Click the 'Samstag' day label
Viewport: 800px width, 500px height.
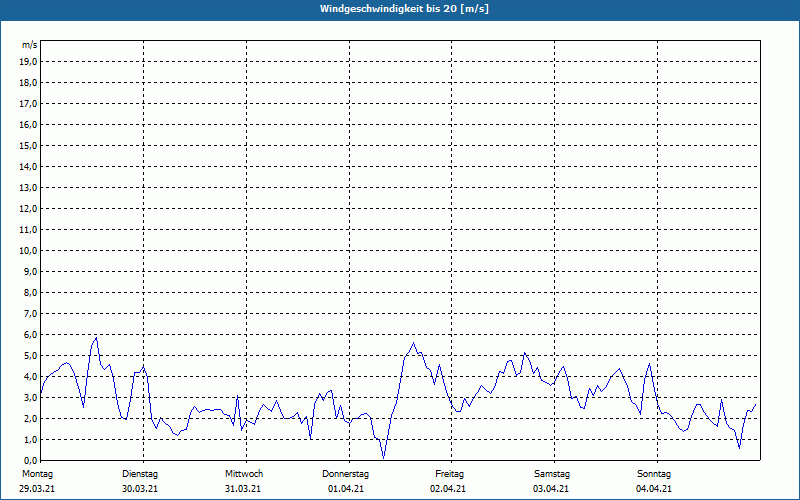pyautogui.click(x=552, y=474)
